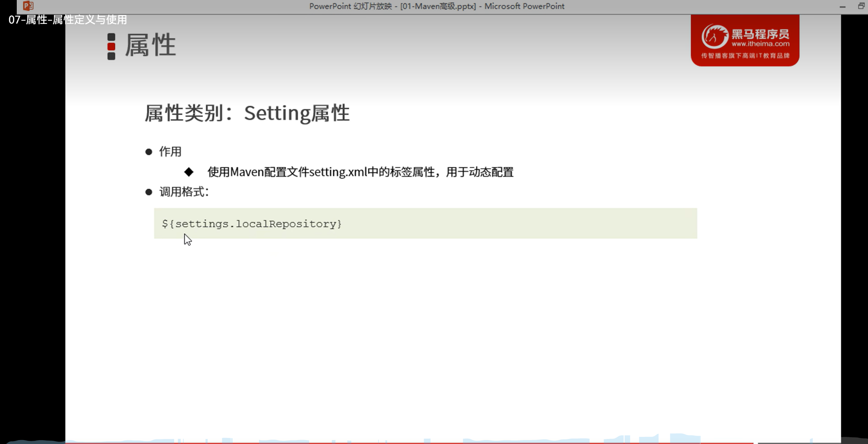
Task: Seek to the unplayed gray end of progress bar
Action: pyautogui.click(x=799, y=443)
